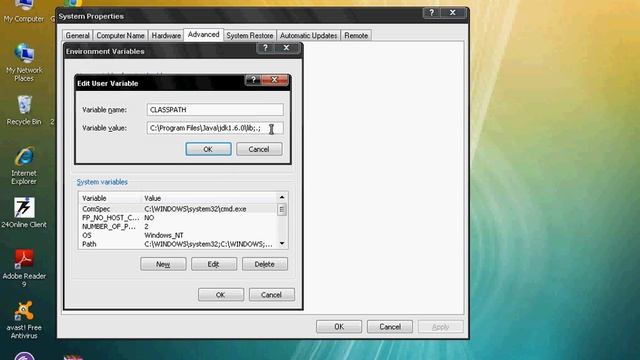
Task: Click the Variable name field containing CLASSPATH
Action: [215, 109]
